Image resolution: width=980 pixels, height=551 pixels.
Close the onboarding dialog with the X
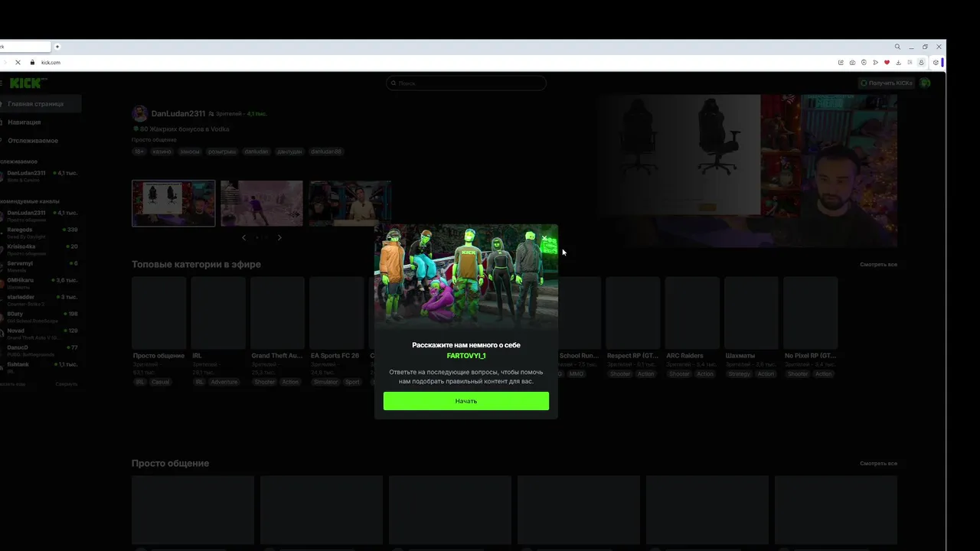pos(545,238)
